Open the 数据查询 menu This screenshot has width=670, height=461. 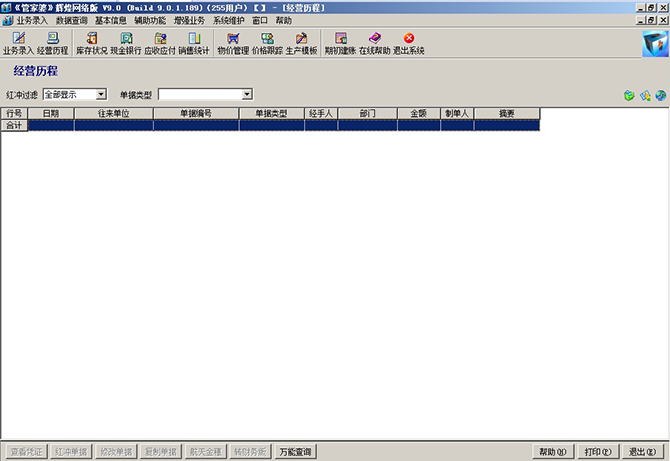pos(71,20)
